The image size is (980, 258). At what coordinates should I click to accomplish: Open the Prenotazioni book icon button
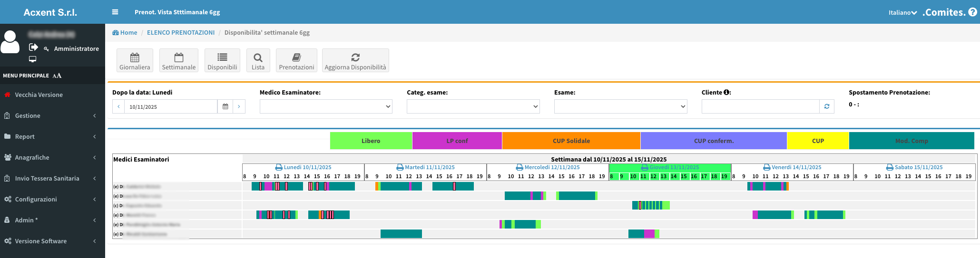pyautogui.click(x=296, y=61)
